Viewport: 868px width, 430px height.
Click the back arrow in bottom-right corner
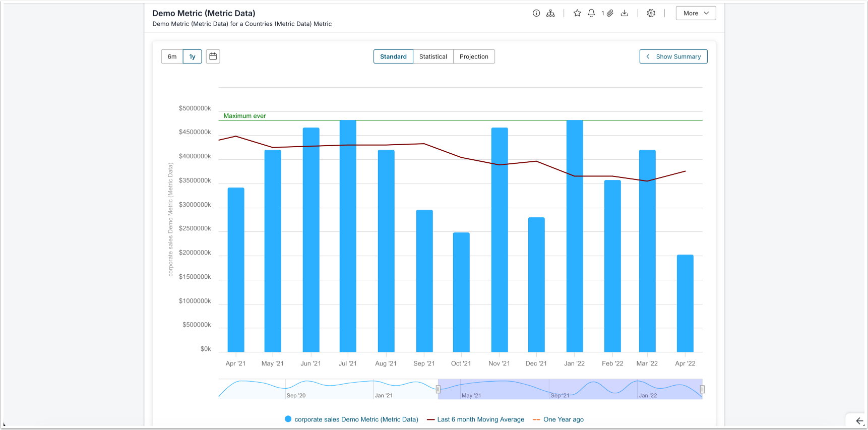tap(859, 421)
